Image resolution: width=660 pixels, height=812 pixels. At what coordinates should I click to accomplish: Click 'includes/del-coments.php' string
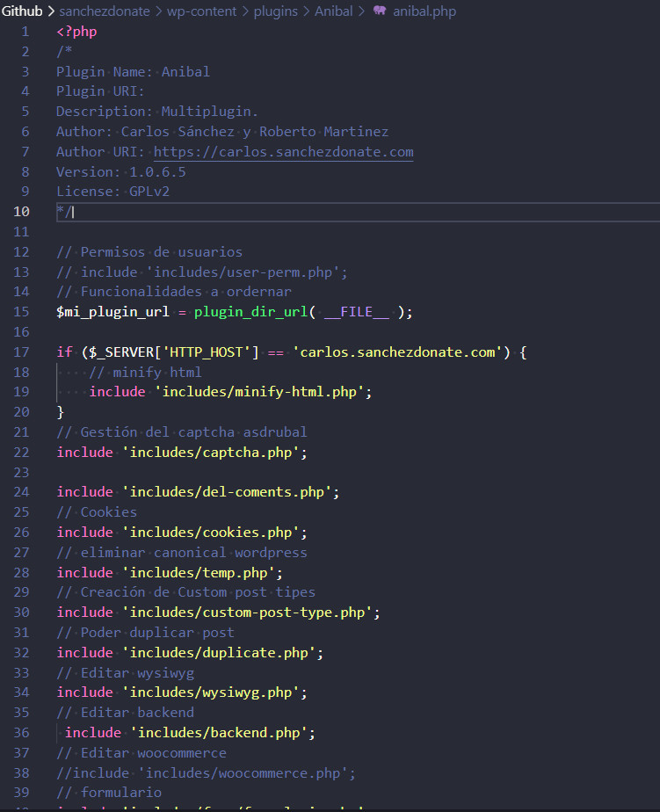pyautogui.click(x=227, y=491)
